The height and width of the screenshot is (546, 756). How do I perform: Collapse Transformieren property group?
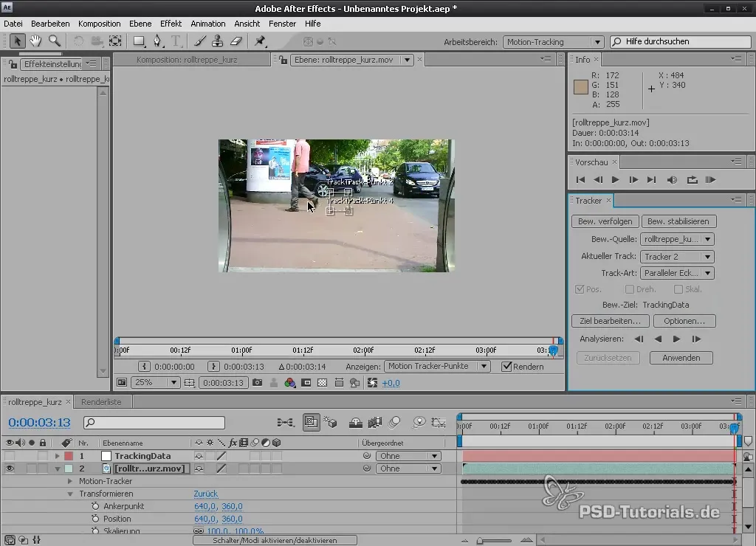point(70,494)
